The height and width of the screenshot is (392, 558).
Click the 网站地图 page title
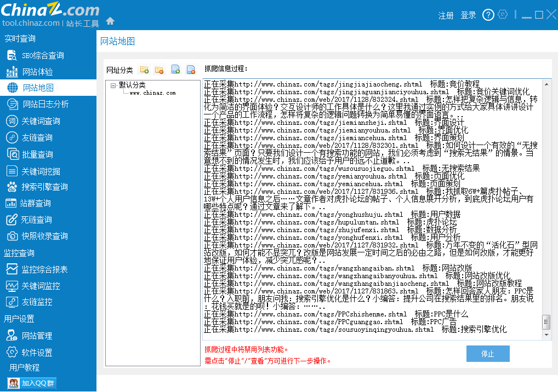point(117,41)
